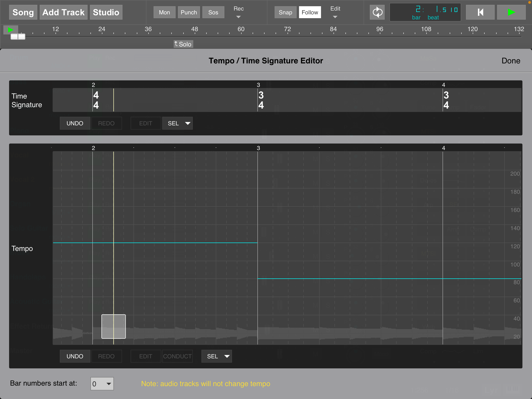This screenshot has width=532, height=399.
Task: Click bar 2 label in time signature ruler
Action: point(93,85)
